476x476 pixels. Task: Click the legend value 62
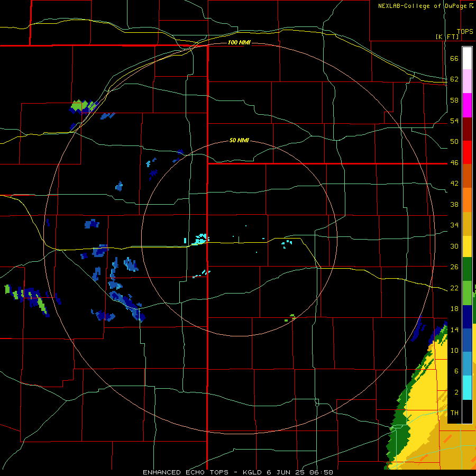(454, 79)
